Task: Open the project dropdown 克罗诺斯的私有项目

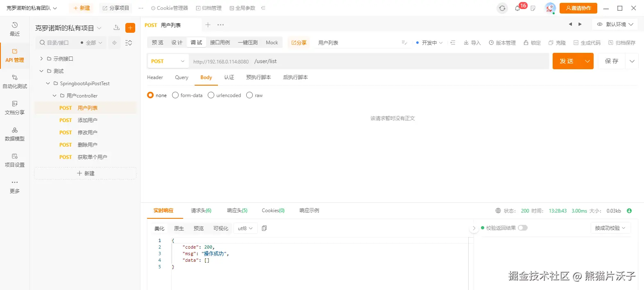Action: [68, 28]
